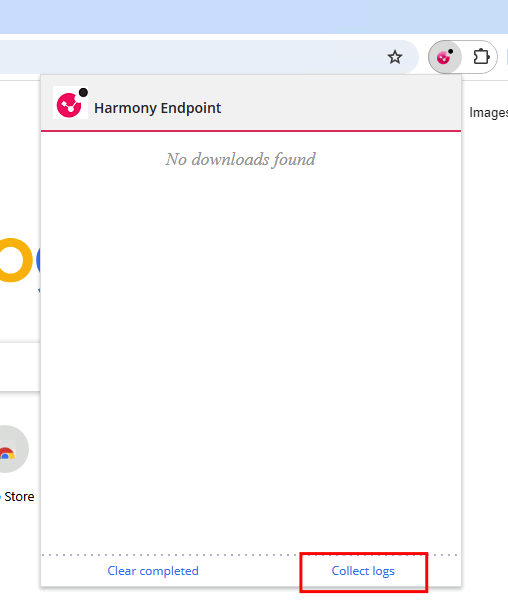Click the blank tab strip area
The image size is (508, 612).
(x=254, y=17)
